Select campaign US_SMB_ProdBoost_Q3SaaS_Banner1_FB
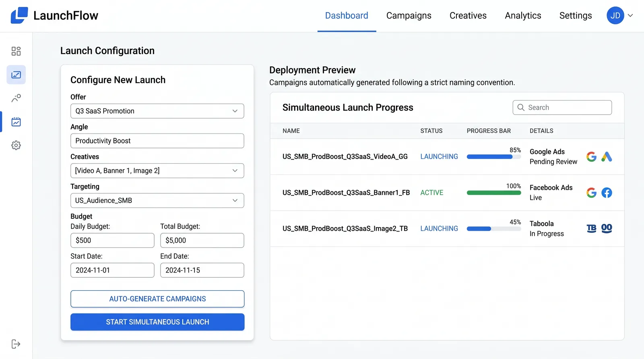 (x=346, y=193)
